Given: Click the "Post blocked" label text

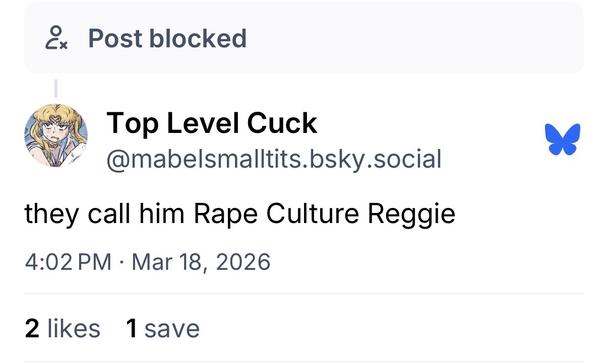Looking at the screenshot, I should (167, 39).
